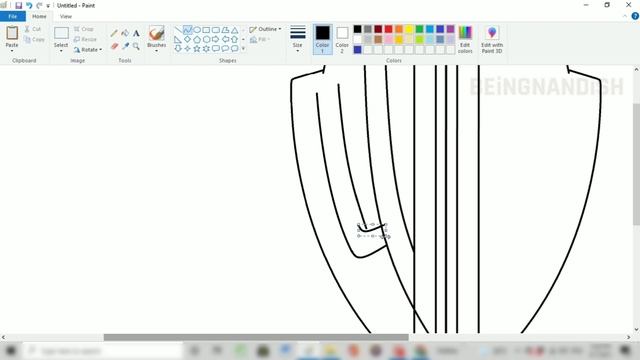
Task: Pick the Pentagon shape
Action: click(x=197, y=39)
